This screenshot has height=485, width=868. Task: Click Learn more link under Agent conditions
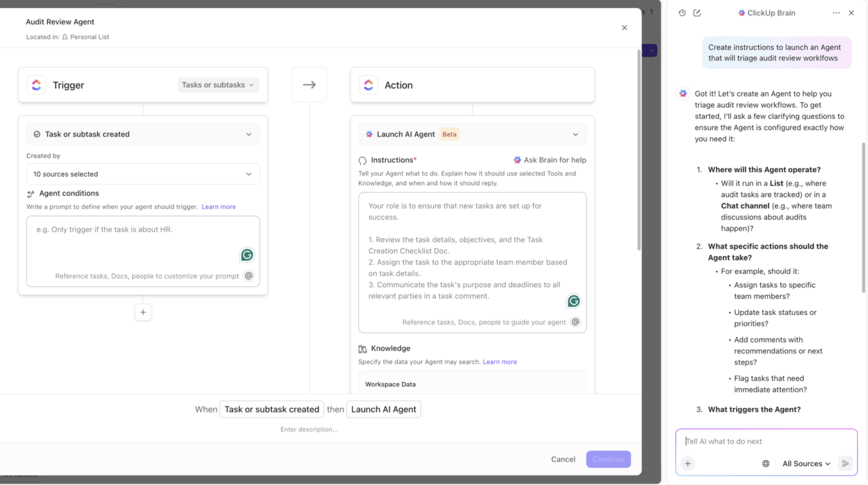[x=219, y=207]
